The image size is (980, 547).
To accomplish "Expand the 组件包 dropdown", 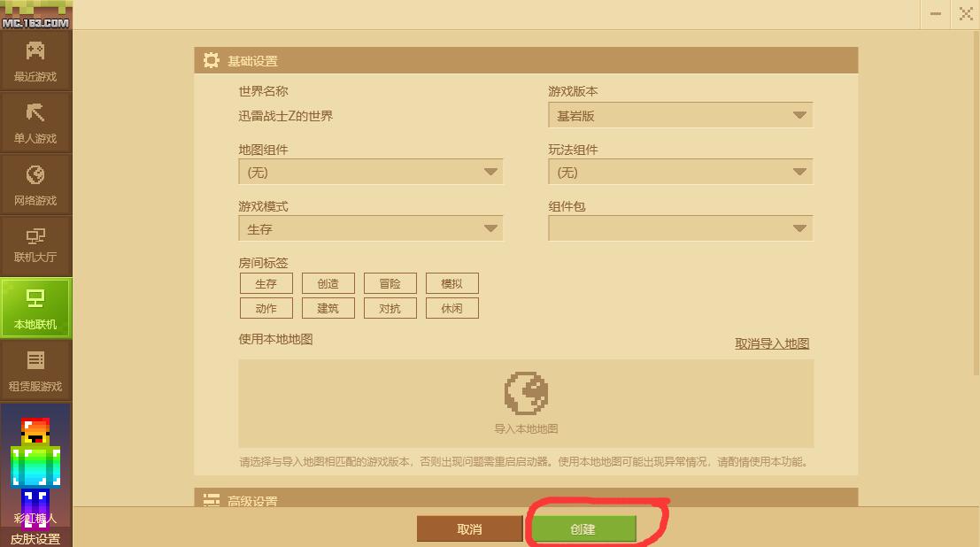I will click(681, 228).
